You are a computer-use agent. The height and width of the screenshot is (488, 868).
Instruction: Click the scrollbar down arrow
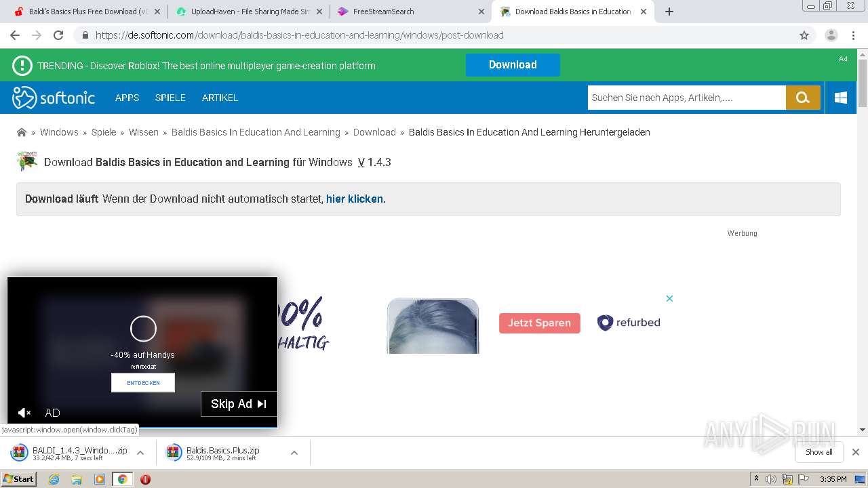click(x=863, y=430)
